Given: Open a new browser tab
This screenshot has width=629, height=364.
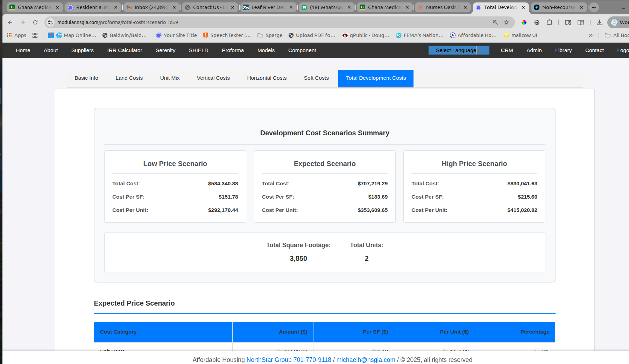Looking at the screenshot, I should [594, 7].
